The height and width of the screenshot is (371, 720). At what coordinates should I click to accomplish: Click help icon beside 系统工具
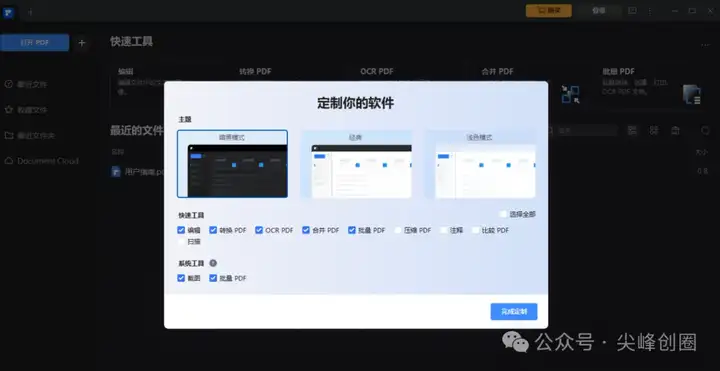213,263
